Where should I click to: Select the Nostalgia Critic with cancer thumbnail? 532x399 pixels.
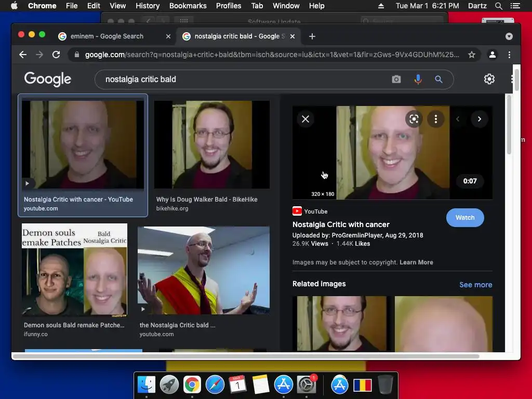[83, 144]
